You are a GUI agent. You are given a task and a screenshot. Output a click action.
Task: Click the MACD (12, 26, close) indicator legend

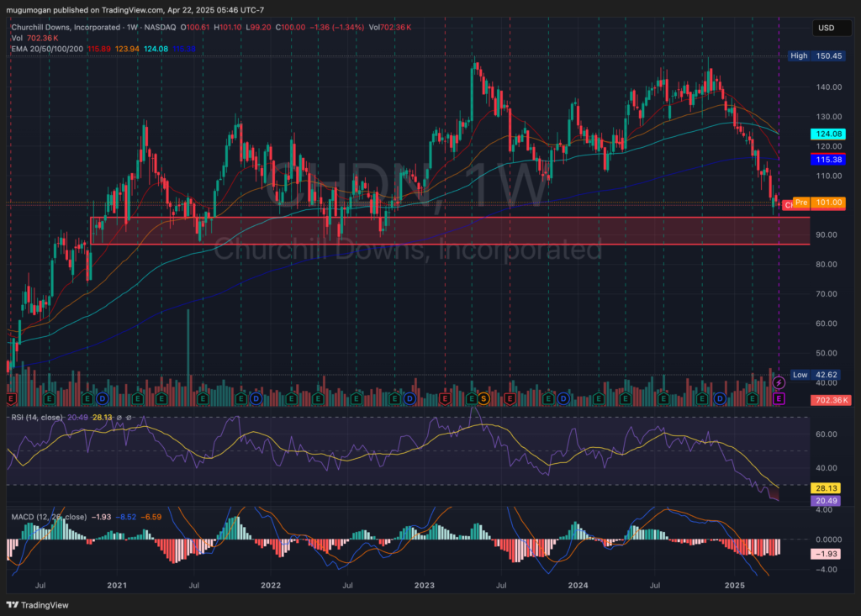(x=49, y=517)
